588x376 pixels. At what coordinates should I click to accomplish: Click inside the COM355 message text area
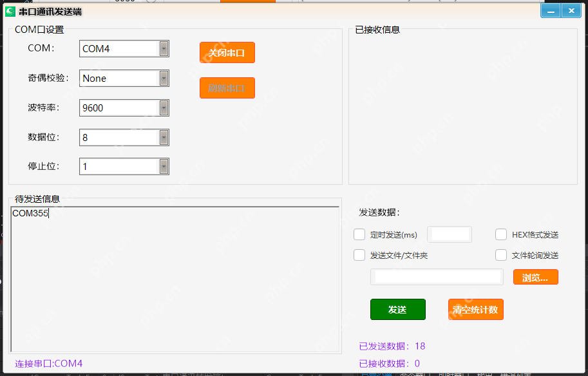coord(174,277)
